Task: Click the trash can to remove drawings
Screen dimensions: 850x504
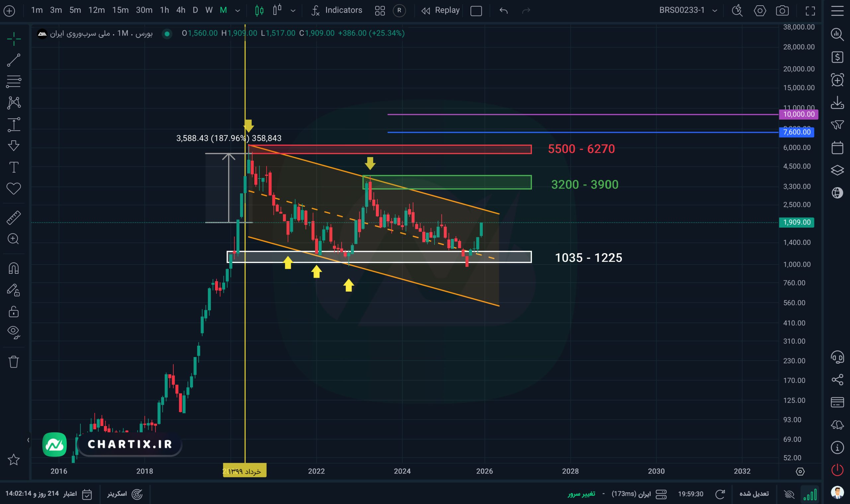Action: click(x=14, y=361)
